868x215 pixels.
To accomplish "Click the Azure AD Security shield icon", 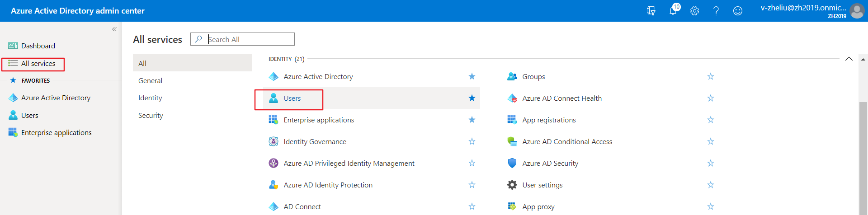I will pyautogui.click(x=512, y=163).
